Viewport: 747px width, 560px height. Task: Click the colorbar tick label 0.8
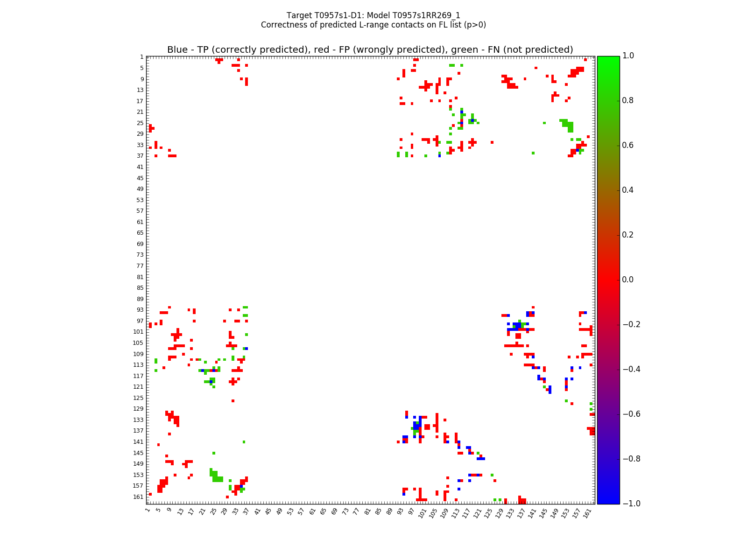pos(628,100)
